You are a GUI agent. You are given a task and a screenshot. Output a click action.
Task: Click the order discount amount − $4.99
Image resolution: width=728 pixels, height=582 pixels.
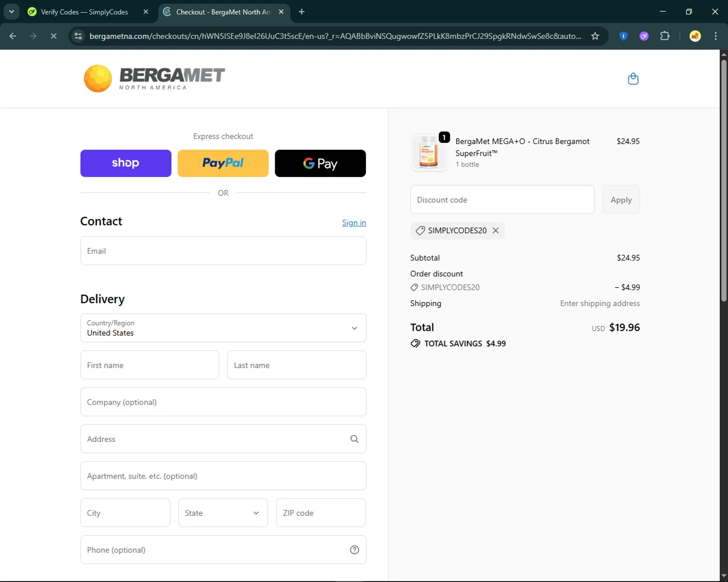(627, 287)
